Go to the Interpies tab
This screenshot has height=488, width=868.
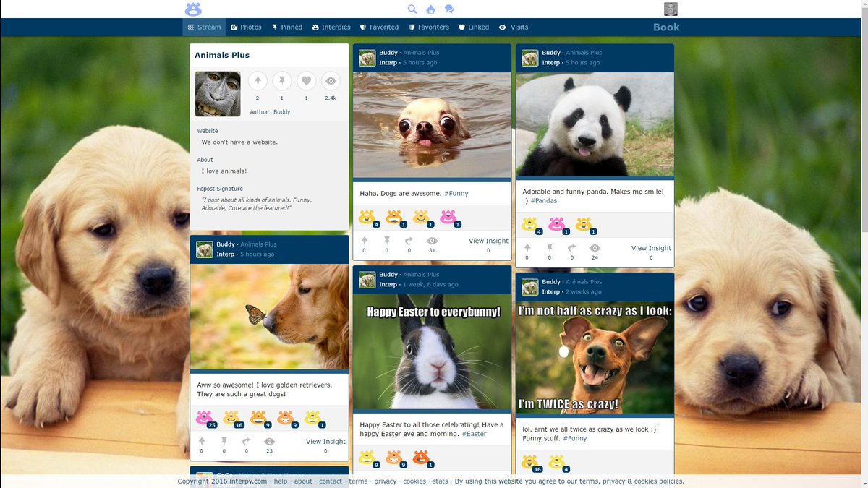click(331, 27)
